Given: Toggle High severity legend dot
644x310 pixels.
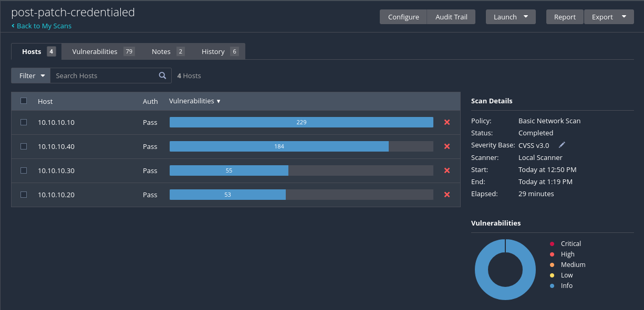Looking at the screenshot, I should (552, 254).
